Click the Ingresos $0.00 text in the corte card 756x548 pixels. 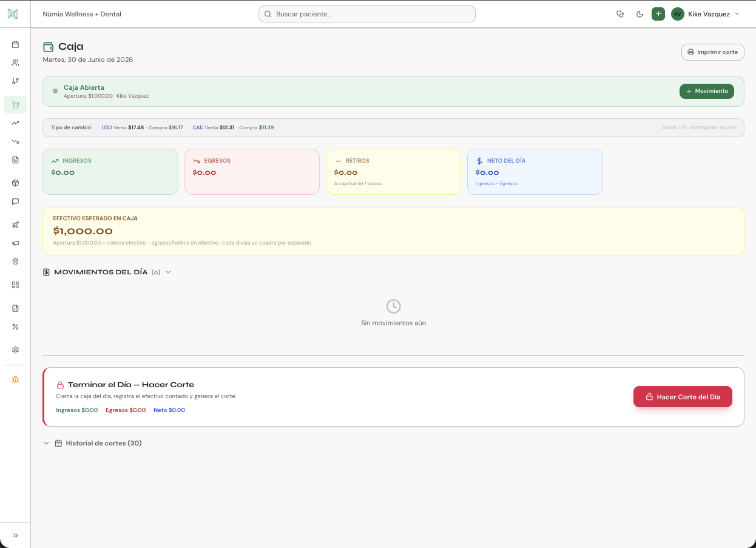coord(77,410)
